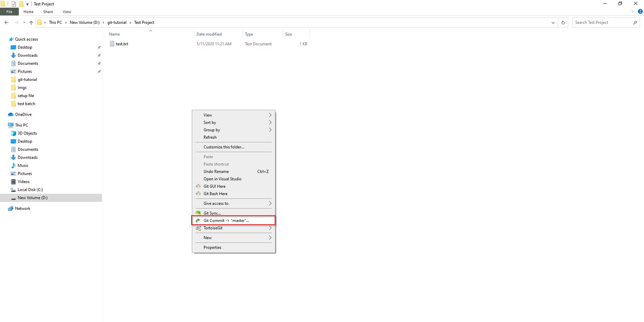Select Undo Rename in context menu

[x=233, y=172]
